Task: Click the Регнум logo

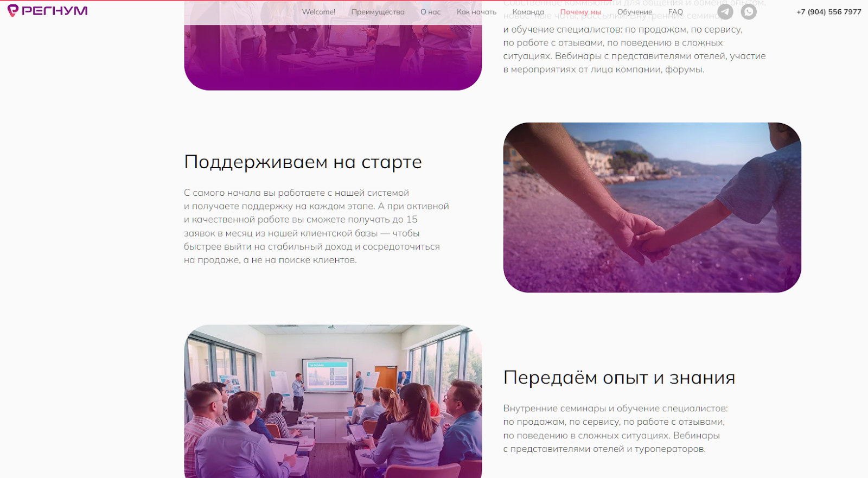Action: tap(48, 10)
